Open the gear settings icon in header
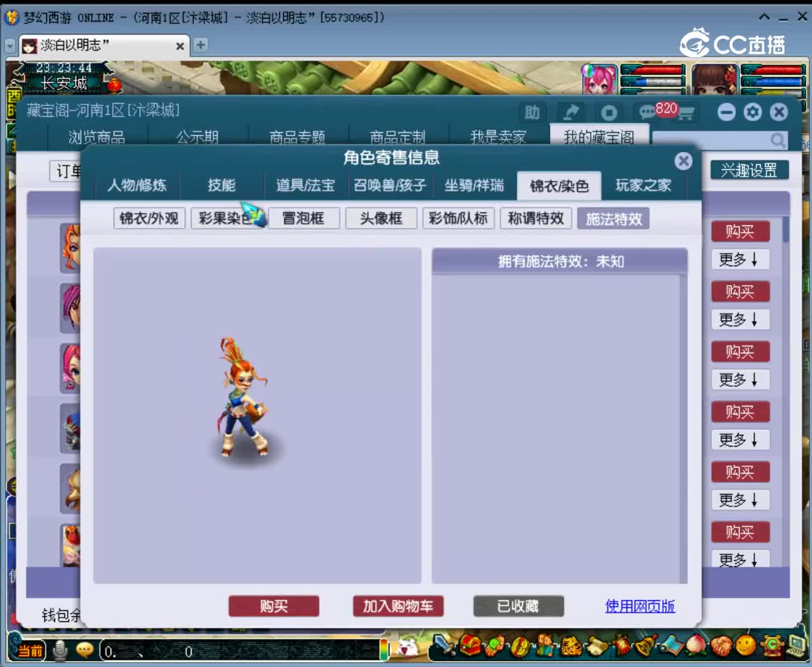This screenshot has height=667, width=812. (x=752, y=112)
